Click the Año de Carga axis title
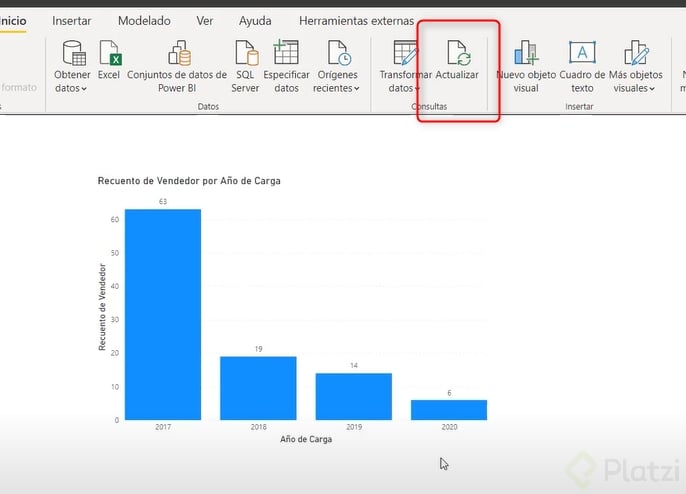686x494 pixels. (x=306, y=439)
